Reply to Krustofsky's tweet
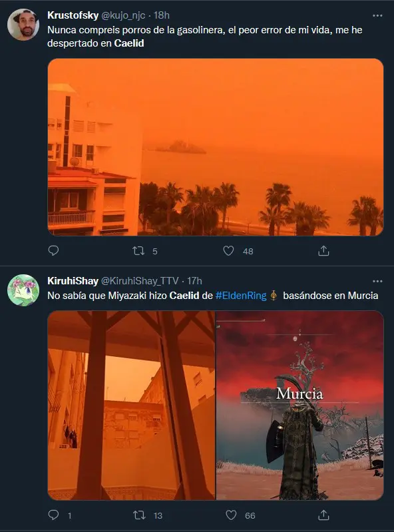 point(53,251)
